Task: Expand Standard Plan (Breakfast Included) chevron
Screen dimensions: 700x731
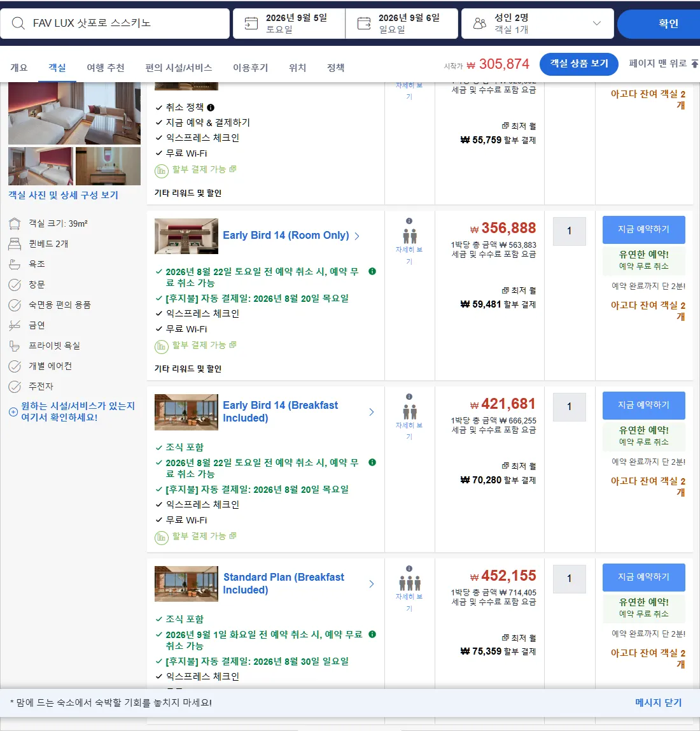Action: [x=372, y=584]
